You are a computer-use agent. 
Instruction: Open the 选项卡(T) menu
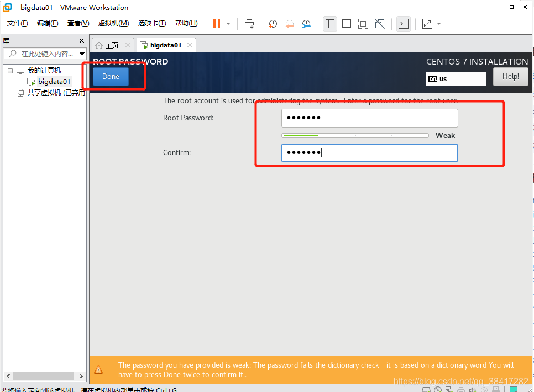click(152, 23)
